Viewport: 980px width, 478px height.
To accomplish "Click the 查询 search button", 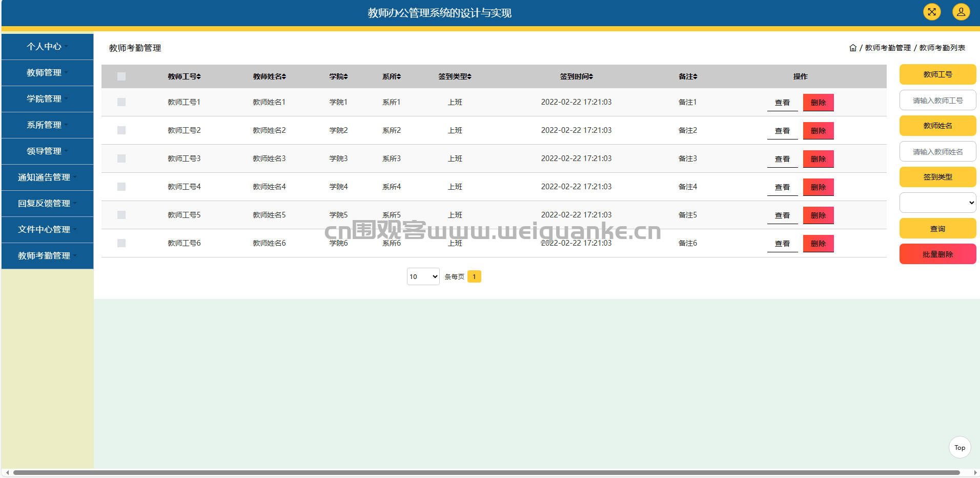I will tap(937, 228).
